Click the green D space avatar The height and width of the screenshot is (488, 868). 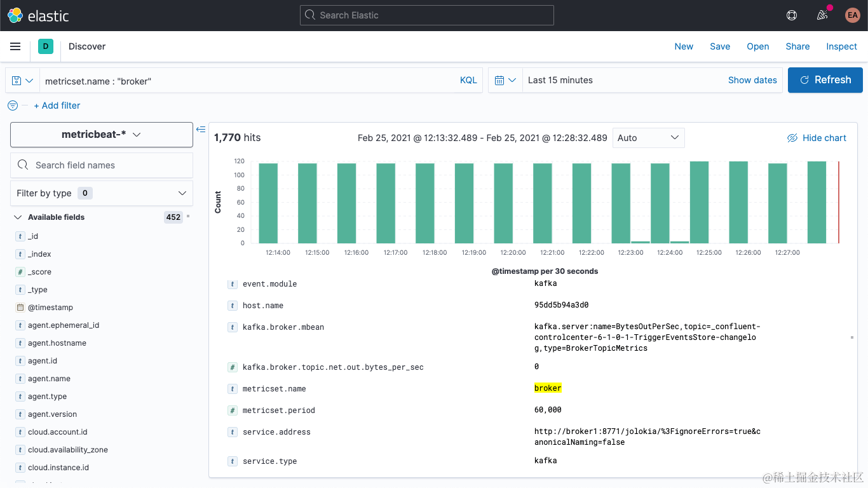pyautogui.click(x=46, y=46)
